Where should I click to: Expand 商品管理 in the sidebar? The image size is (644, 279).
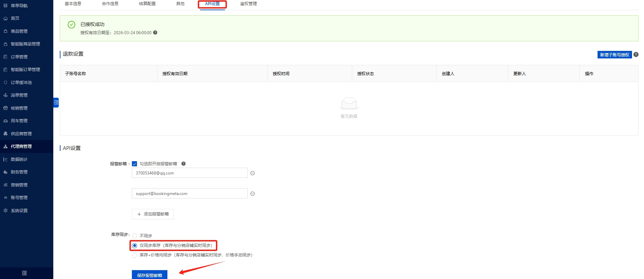pyautogui.click(x=19, y=31)
